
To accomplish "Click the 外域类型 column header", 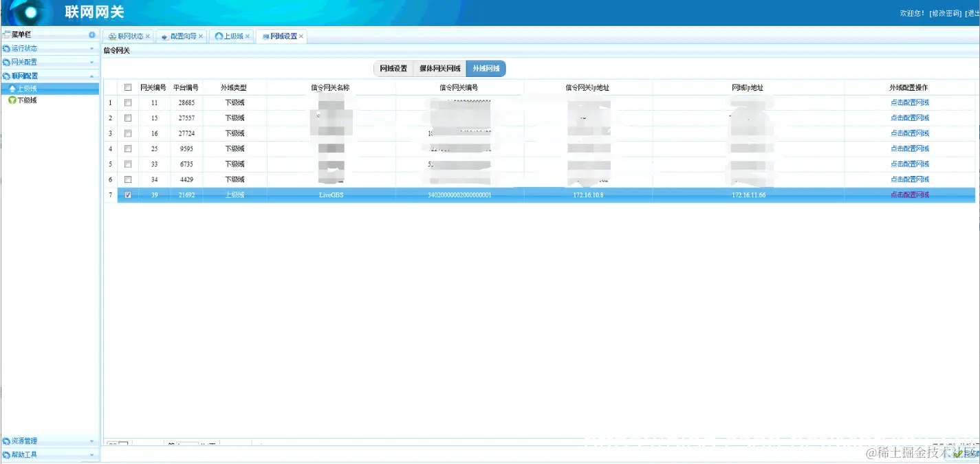I will [234, 87].
